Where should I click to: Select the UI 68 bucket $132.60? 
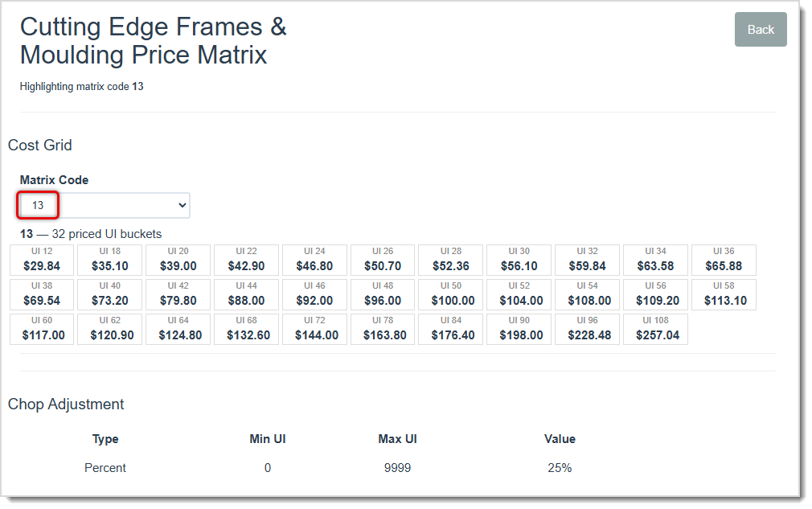coord(247,330)
